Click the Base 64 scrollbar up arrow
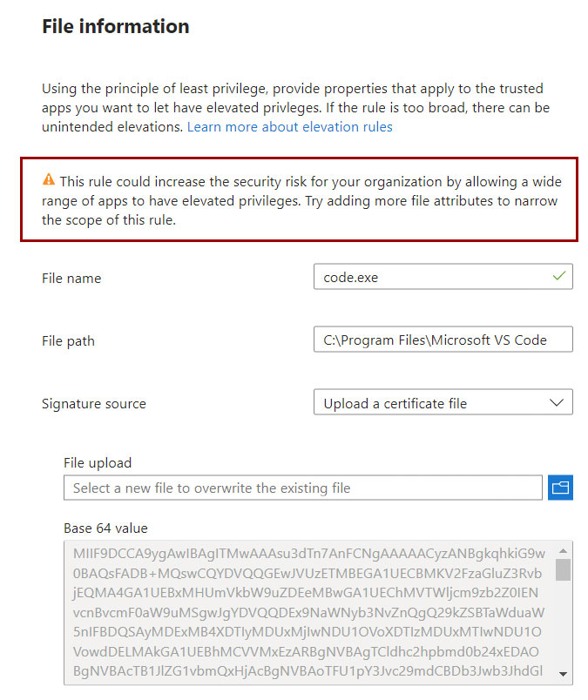 tap(563, 551)
